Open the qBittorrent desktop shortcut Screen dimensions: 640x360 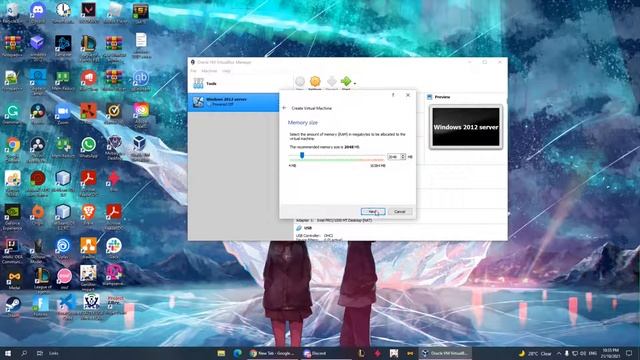point(140,80)
